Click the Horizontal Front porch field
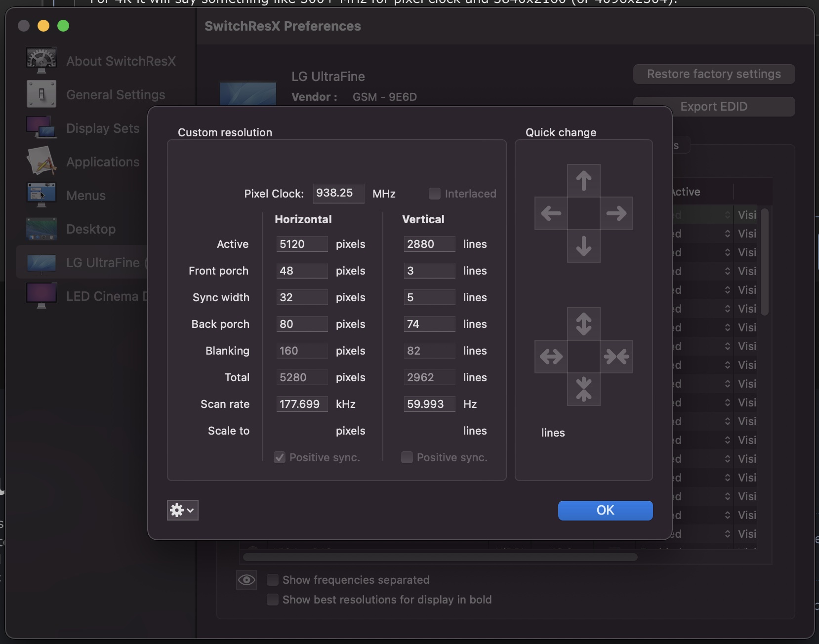 click(x=302, y=271)
